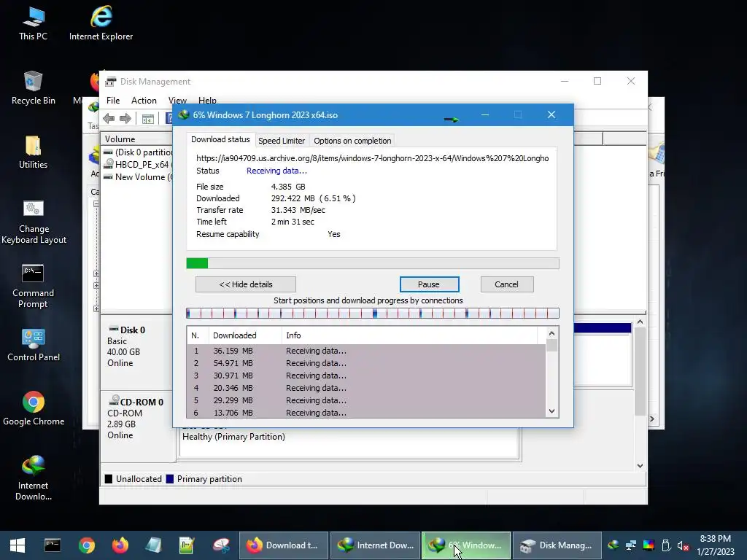The image size is (747, 560).
Task: Click the Windows Start button
Action: (x=18, y=545)
